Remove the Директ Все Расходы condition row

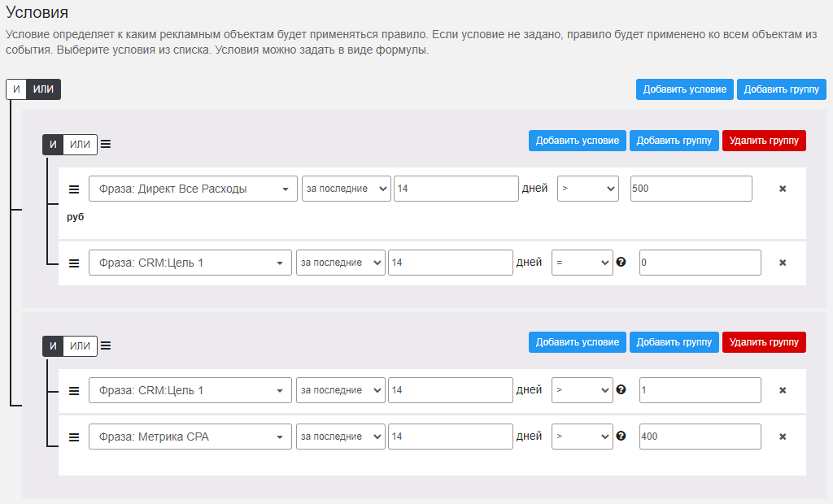[x=783, y=189]
